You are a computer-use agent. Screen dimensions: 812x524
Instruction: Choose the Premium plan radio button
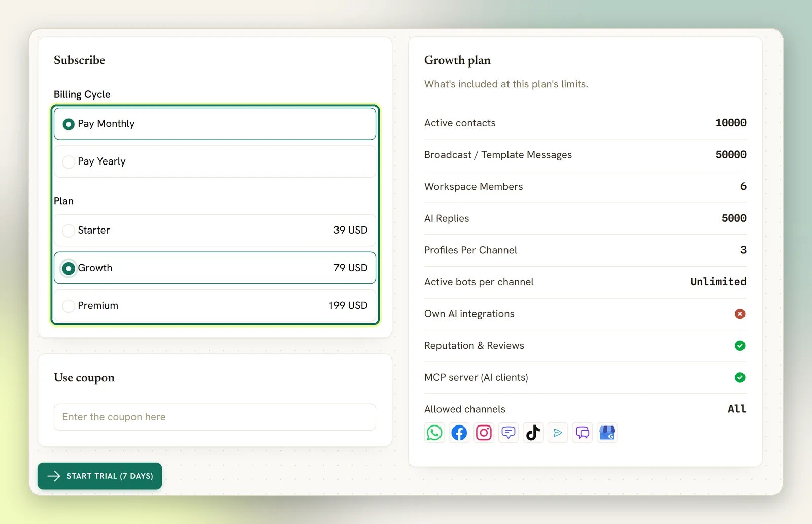click(x=69, y=306)
